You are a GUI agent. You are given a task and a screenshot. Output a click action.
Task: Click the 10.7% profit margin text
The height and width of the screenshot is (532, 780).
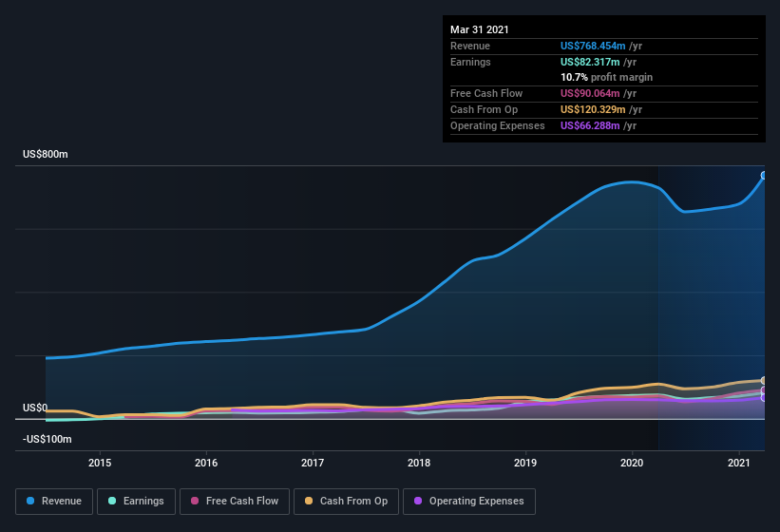pos(606,77)
